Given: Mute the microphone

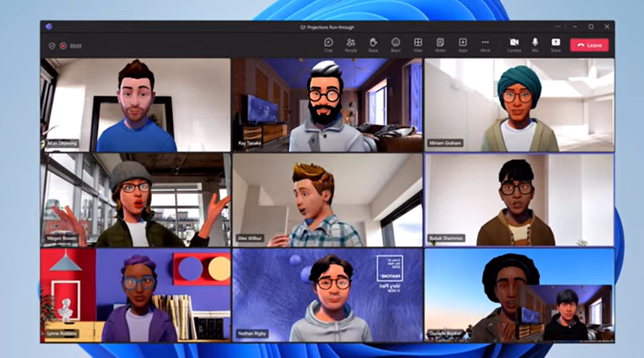Looking at the screenshot, I should point(535,44).
